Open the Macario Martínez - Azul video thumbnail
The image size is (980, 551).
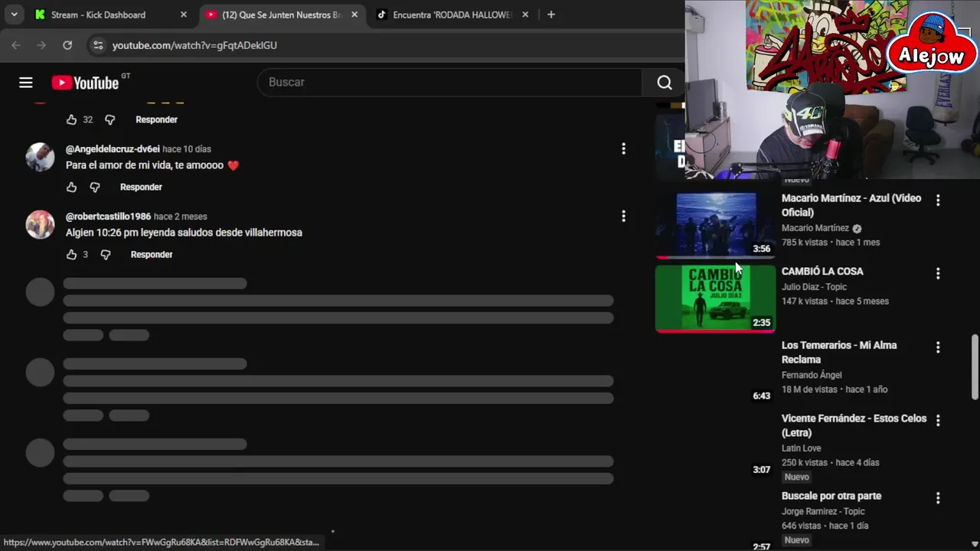tap(716, 223)
